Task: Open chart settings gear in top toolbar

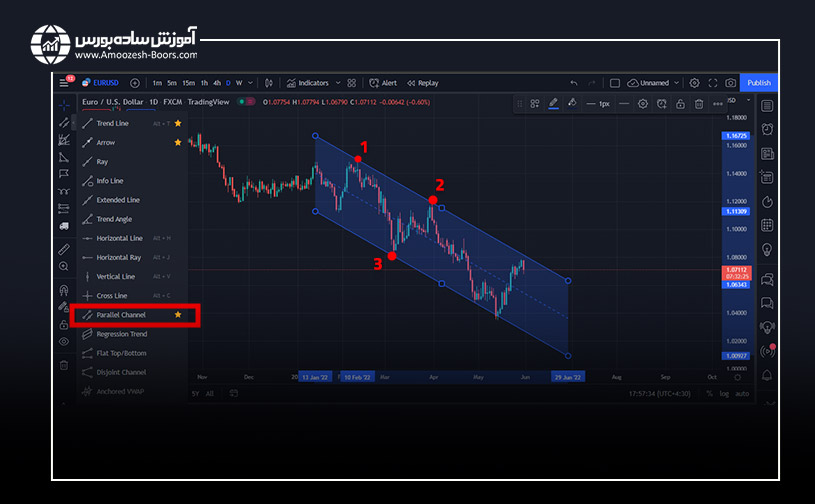Action: 695,83
